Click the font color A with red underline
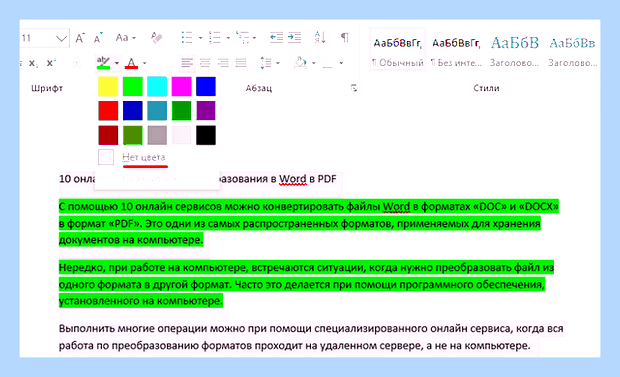 tap(131, 63)
